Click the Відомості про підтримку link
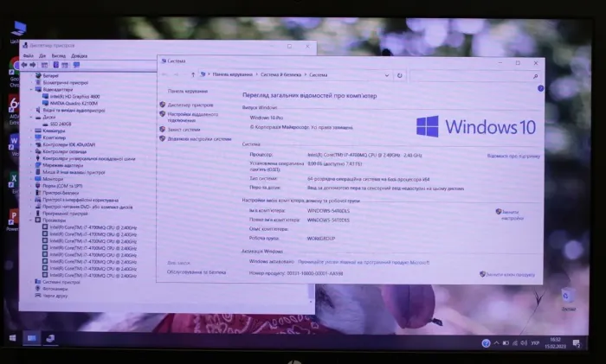Screen dimensions: 606x364 pos(513,156)
